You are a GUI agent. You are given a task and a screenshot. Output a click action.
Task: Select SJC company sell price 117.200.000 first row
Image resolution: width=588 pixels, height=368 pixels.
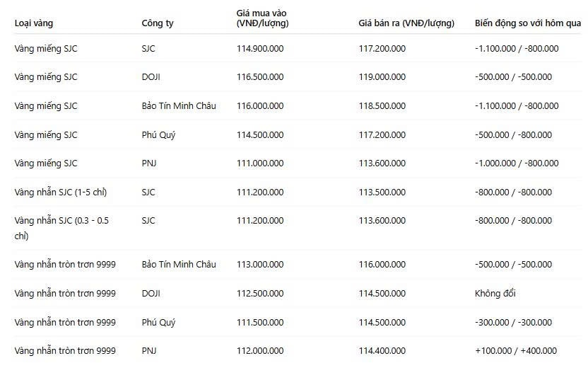pos(382,48)
